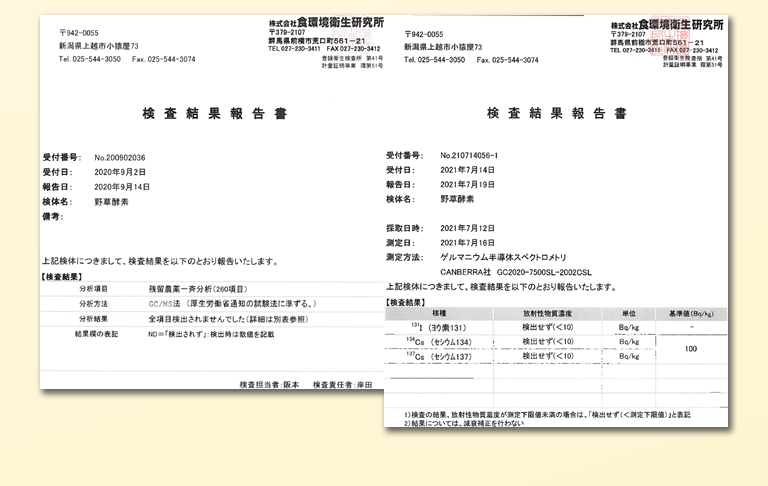Click the 【検査結果】 heading in right report

tap(406, 303)
